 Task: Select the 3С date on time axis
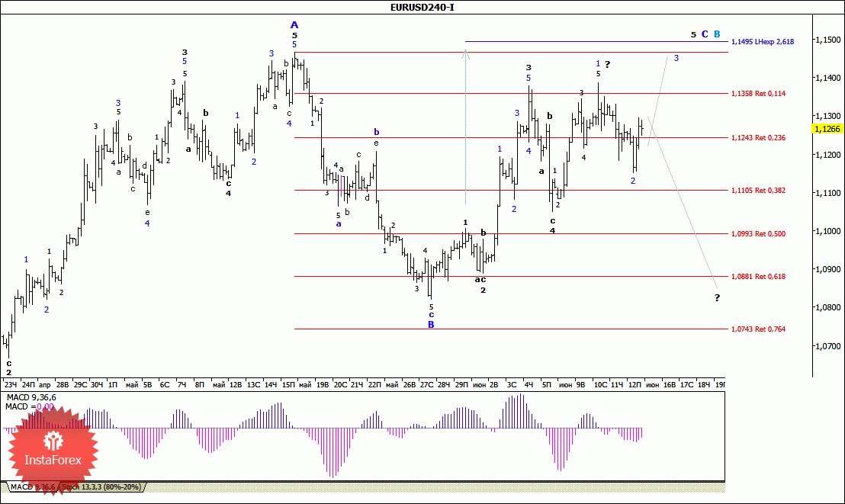(512, 384)
